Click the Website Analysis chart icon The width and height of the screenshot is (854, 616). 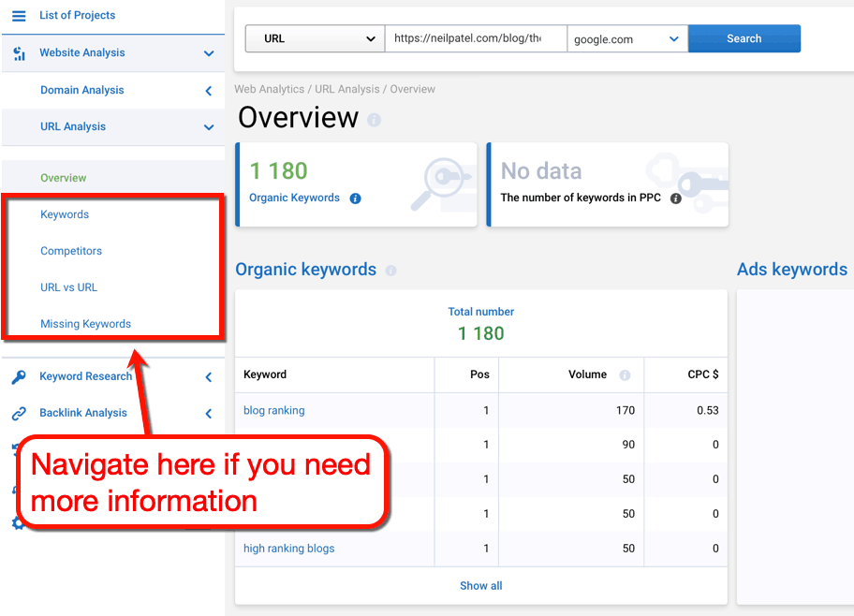[17, 53]
